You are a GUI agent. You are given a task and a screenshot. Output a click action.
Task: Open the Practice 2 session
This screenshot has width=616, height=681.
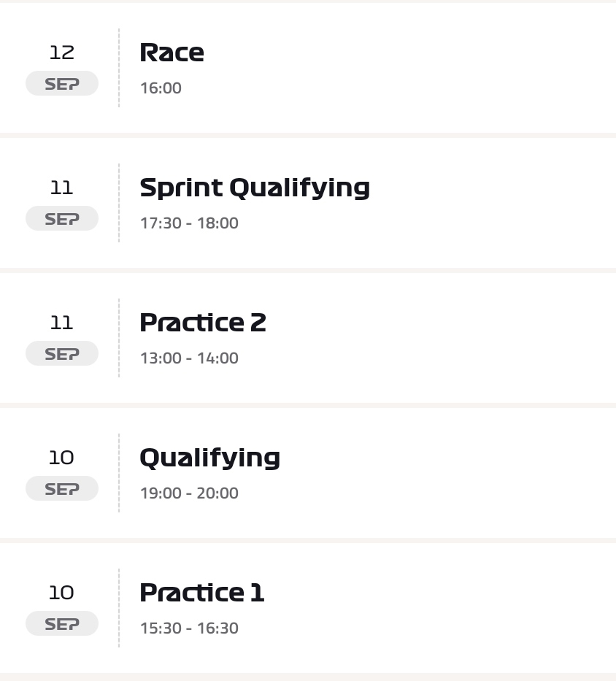tap(308, 338)
